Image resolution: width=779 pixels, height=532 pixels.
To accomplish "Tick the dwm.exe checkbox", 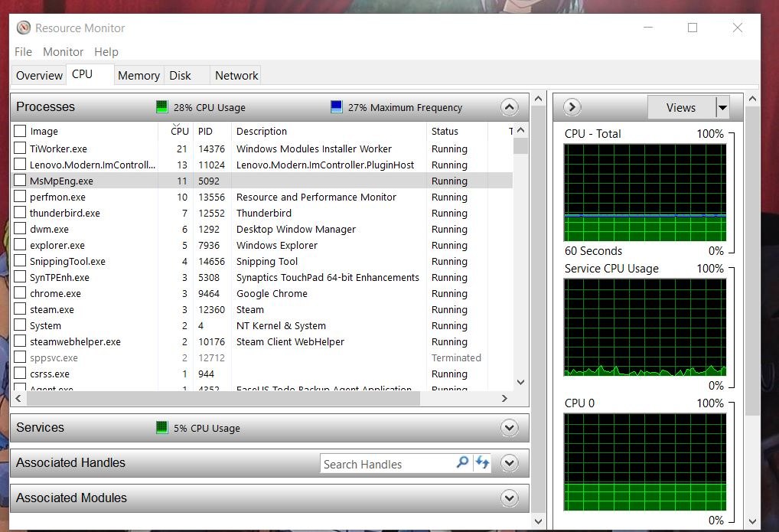I will (20, 228).
